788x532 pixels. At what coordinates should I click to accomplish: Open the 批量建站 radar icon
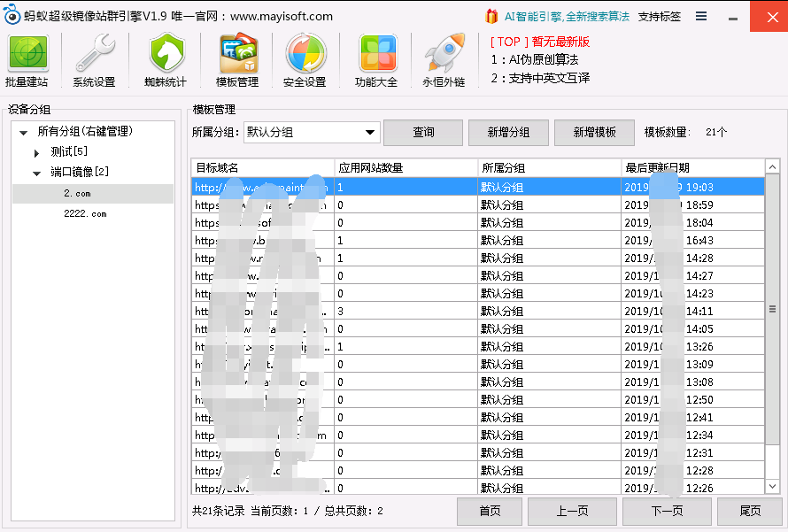tap(27, 60)
